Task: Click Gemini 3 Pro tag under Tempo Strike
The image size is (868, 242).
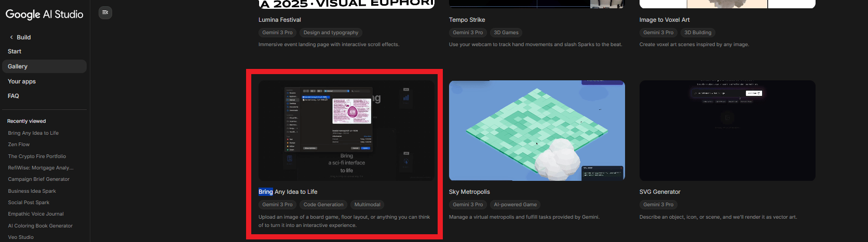Action: [468, 33]
